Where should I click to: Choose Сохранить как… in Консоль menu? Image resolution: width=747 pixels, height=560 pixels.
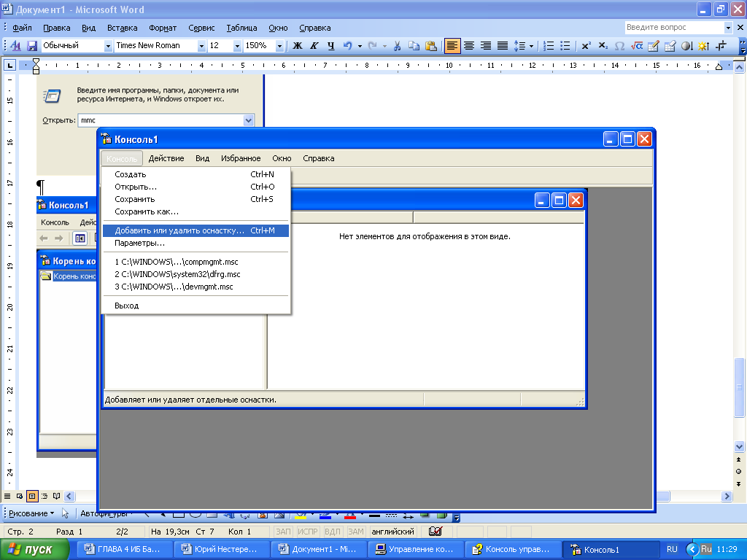(x=196, y=211)
